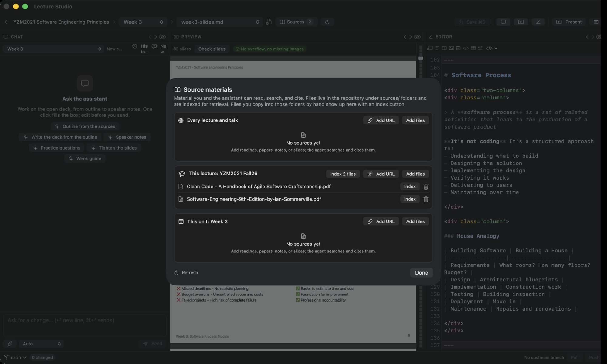This screenshot has height=364, width=607.
Task: Click the 0 changed status bar entry
Action: (42, 357)
